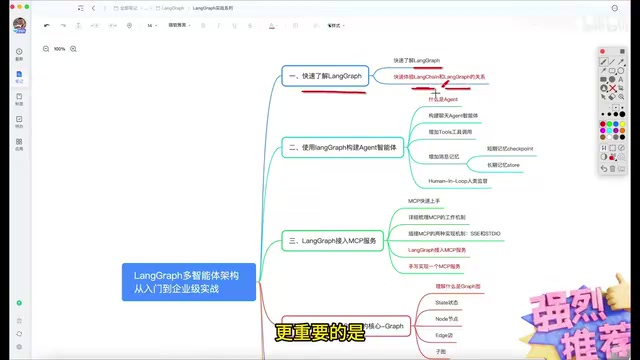Click the checkpoint short-term memory node
This screenshot has width=640, height=360.
[x=510, y=149]
